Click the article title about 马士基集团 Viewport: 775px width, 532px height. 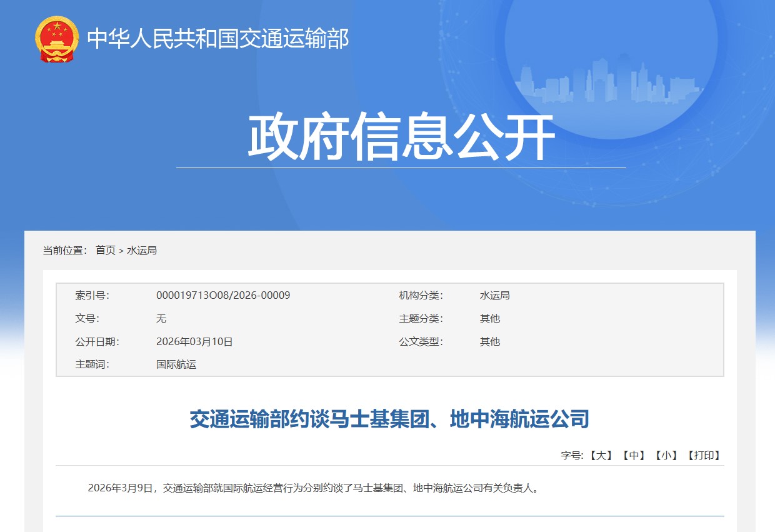(389, 419)
